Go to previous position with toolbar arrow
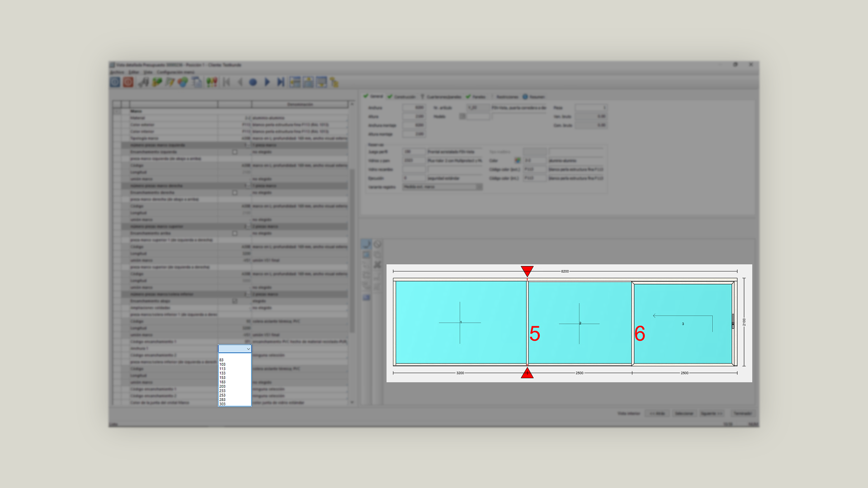This screenshot has width=868, height=488. point(240,82)
